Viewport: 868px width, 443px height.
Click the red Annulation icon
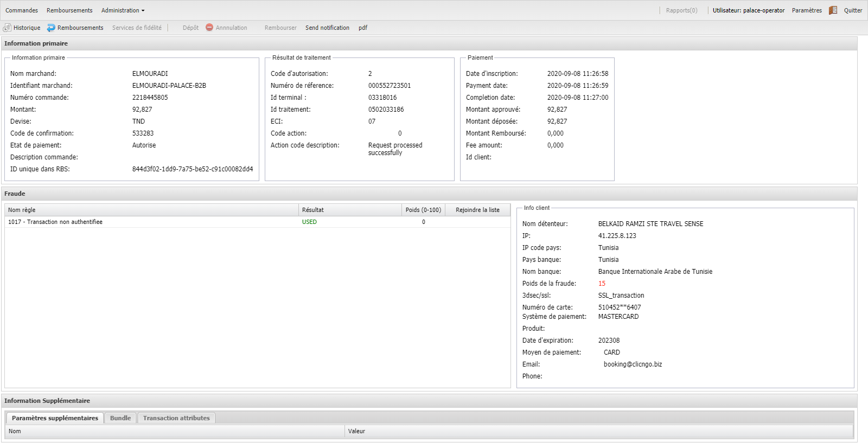pyautogui.click(x=209, y=27)
